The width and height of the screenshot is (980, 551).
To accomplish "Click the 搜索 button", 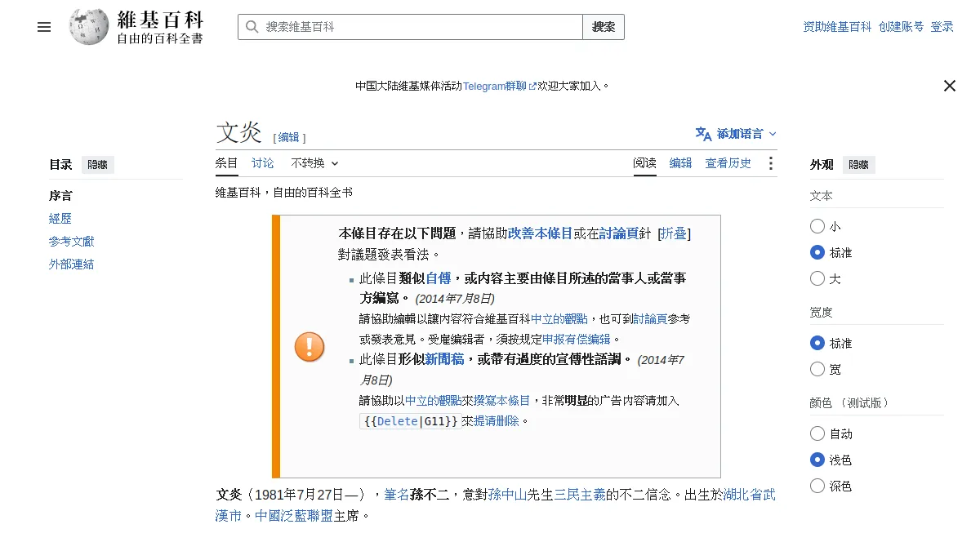I will coord(604,27).
